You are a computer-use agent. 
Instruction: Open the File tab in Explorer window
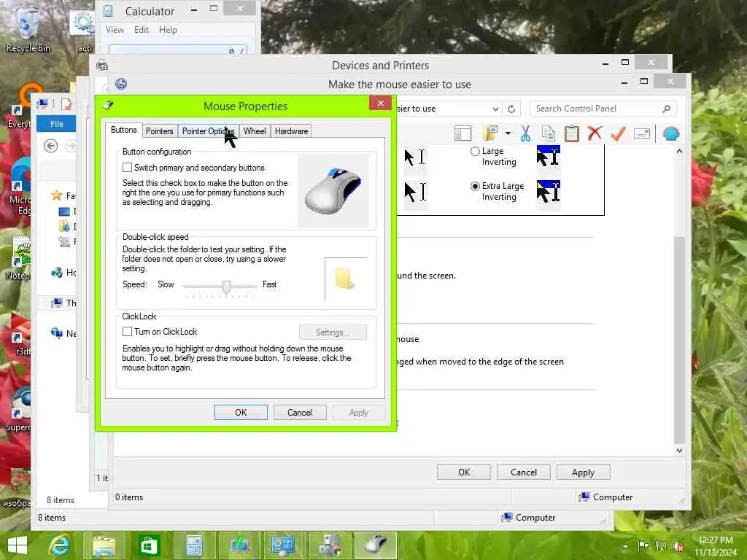coord(57,124)
